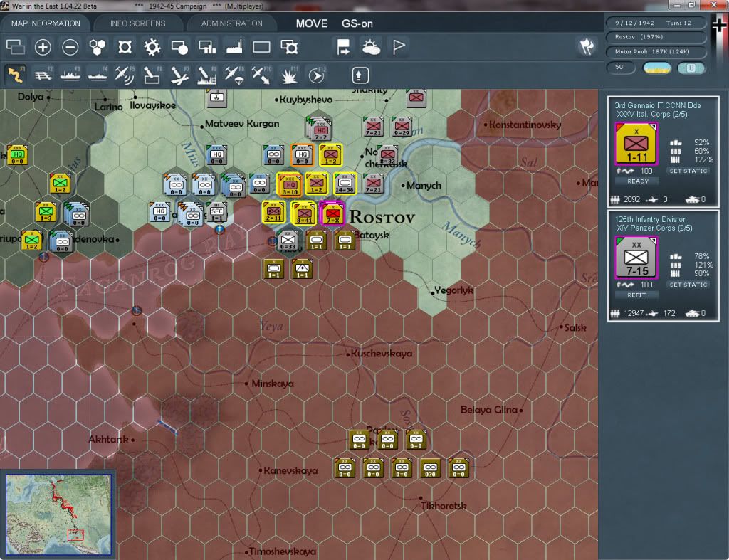Click SET STATIC for 3rd Gennaio Bde
Screen dimensions: 729x560
coord(688,171)
